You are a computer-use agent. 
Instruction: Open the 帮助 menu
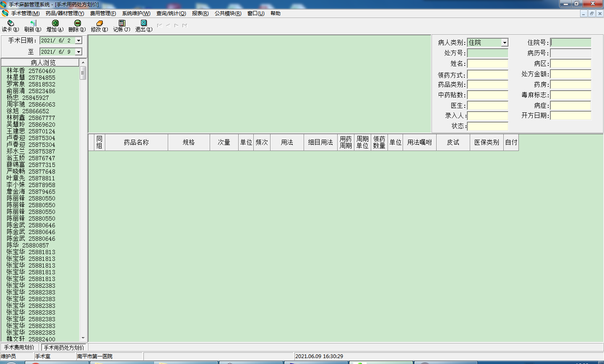click(276, 13)
